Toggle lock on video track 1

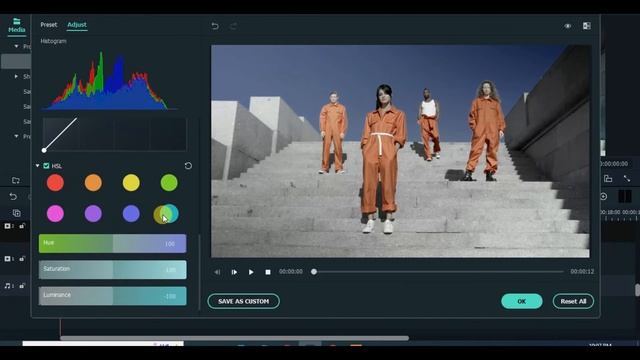pos(22,258)
